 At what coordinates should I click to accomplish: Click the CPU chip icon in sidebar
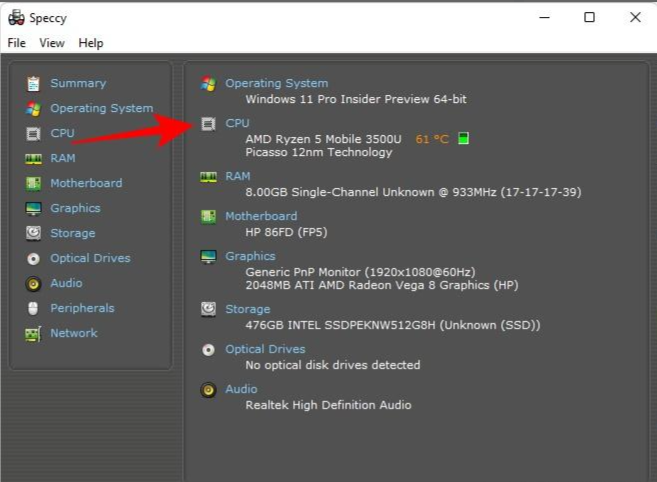coord(33,133)
